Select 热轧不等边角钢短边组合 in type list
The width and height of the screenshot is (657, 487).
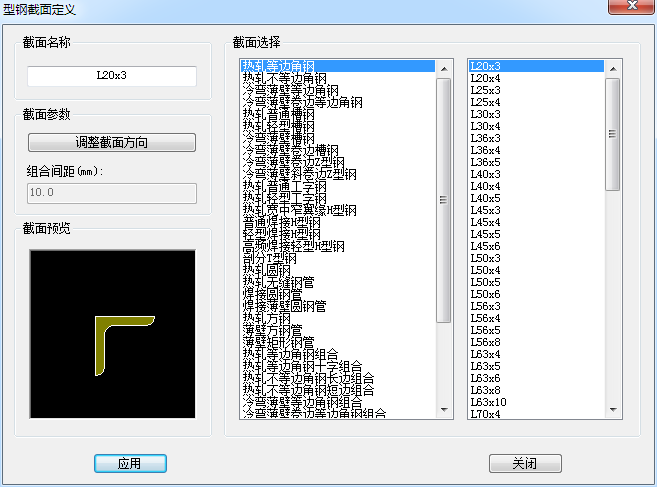click(x=338, y=391)
